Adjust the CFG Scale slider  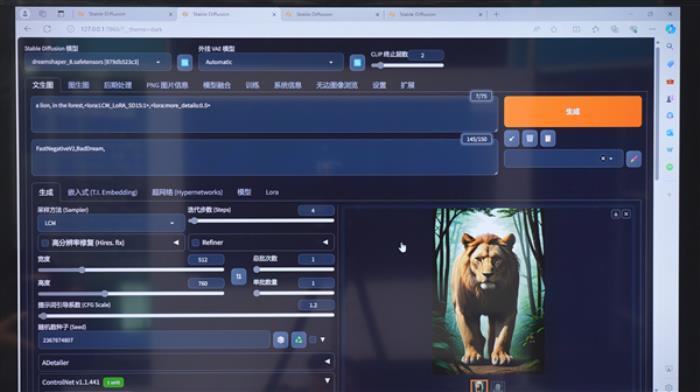pyautogui.click(x=186, y=315)
